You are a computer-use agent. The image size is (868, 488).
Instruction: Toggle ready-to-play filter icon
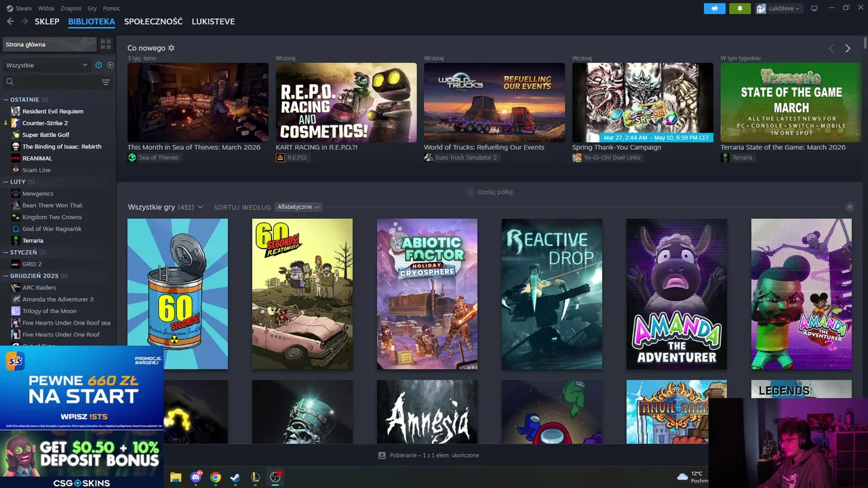pyautogui.click(x=110, y=65)
